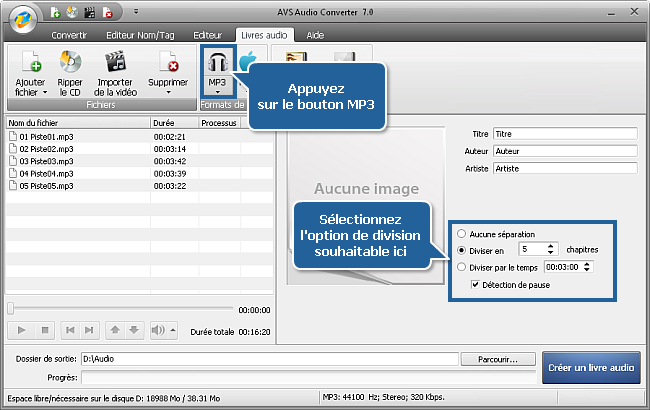Uncheck Détection de pause checkbox
Viewport: 650px width, 410px height.
(476, 285)
